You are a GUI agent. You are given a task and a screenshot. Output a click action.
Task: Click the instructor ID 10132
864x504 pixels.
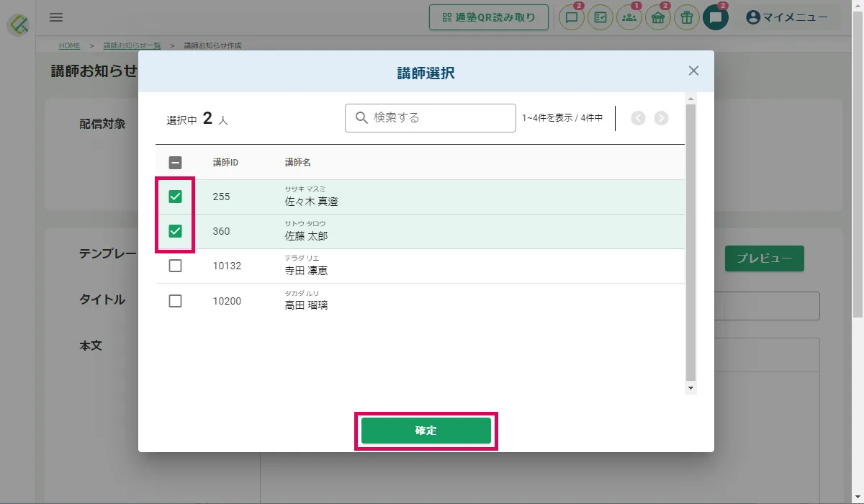[x=227, y=266]
